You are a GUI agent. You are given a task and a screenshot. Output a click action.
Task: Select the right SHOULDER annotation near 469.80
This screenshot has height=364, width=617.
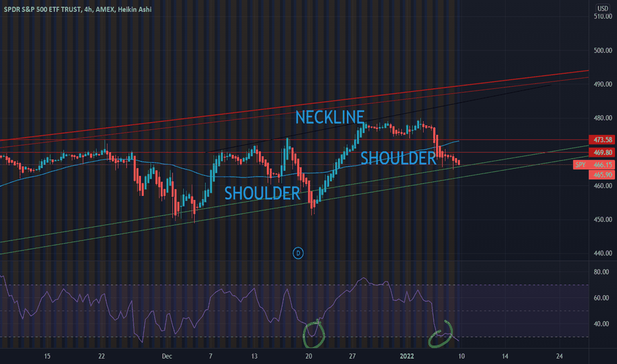point(399,158)
